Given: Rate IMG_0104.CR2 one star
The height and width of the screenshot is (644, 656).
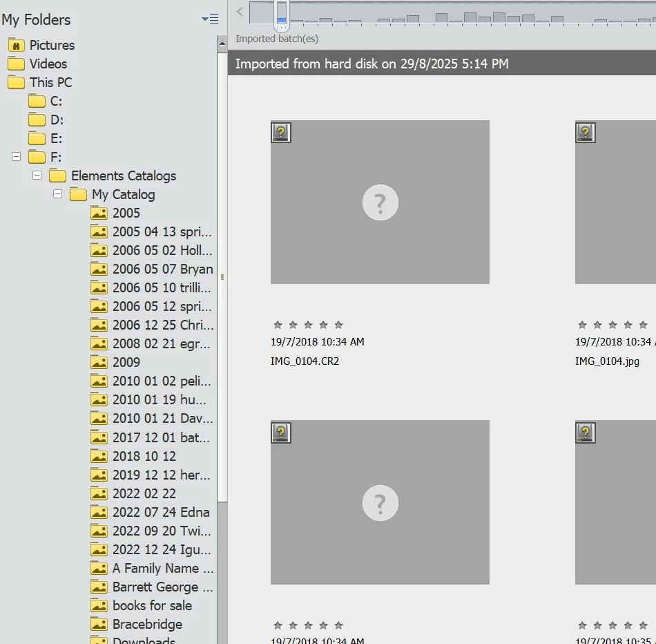Looking at the screenshot, I should [x=278, y=325].
